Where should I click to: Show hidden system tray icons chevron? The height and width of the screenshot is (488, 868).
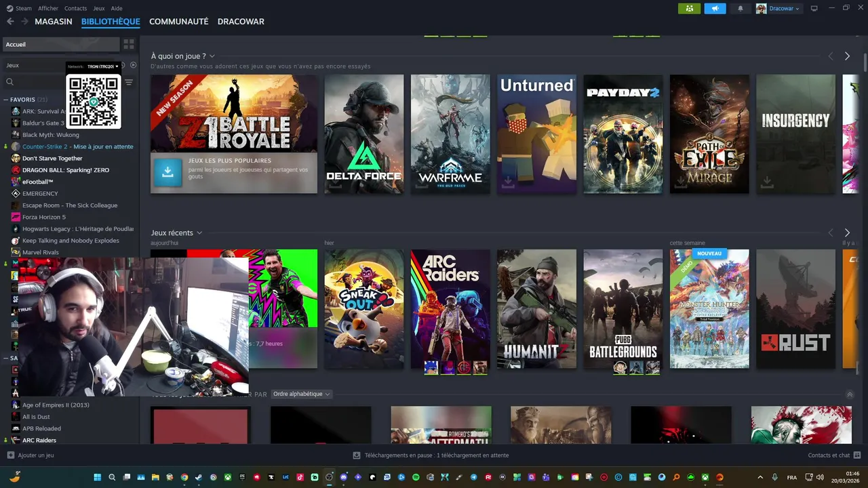coord(759,477)
